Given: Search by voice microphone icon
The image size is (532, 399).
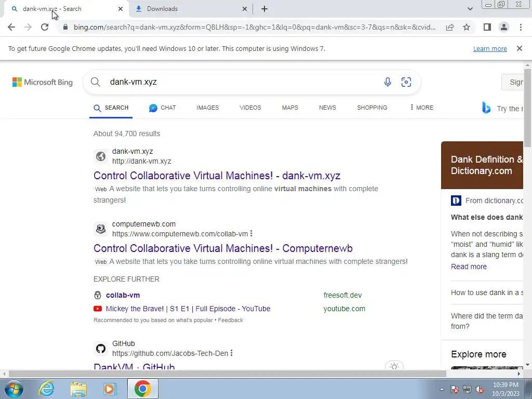Looking at the screenshot, I should pyautogui.click(x=388, y=82).
